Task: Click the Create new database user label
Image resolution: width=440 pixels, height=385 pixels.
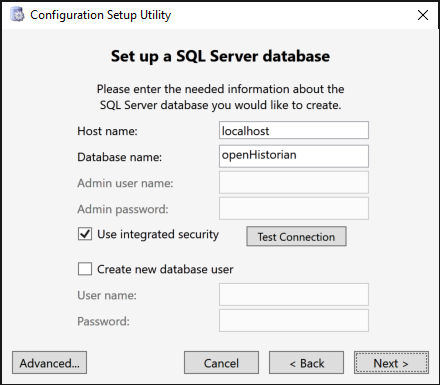Action: tap(165, 269)
